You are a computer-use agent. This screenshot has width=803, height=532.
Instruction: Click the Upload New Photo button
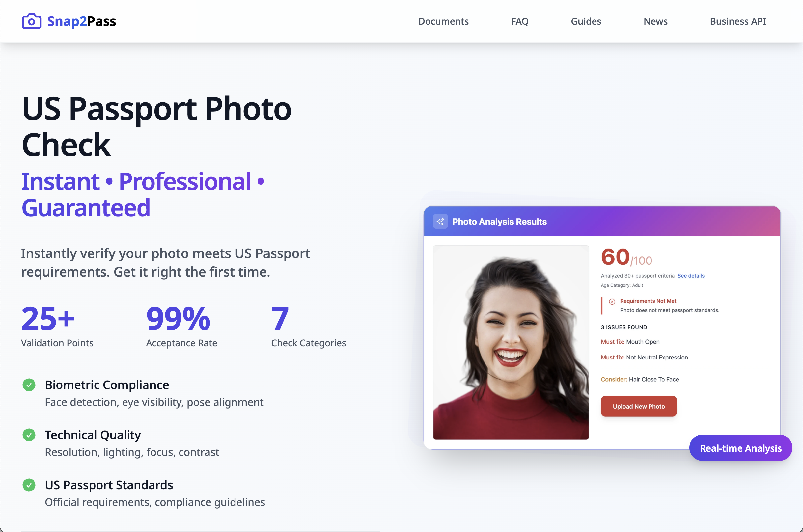pyautogui.click(x=638, y=406)
